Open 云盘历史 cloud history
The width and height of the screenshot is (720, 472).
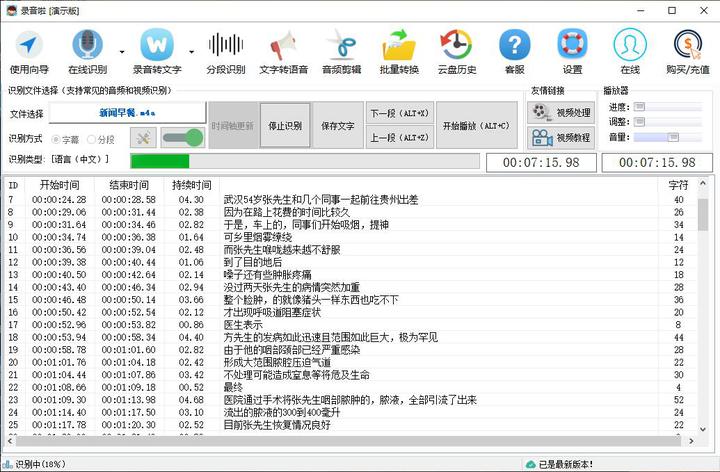(x=456, y=52)
